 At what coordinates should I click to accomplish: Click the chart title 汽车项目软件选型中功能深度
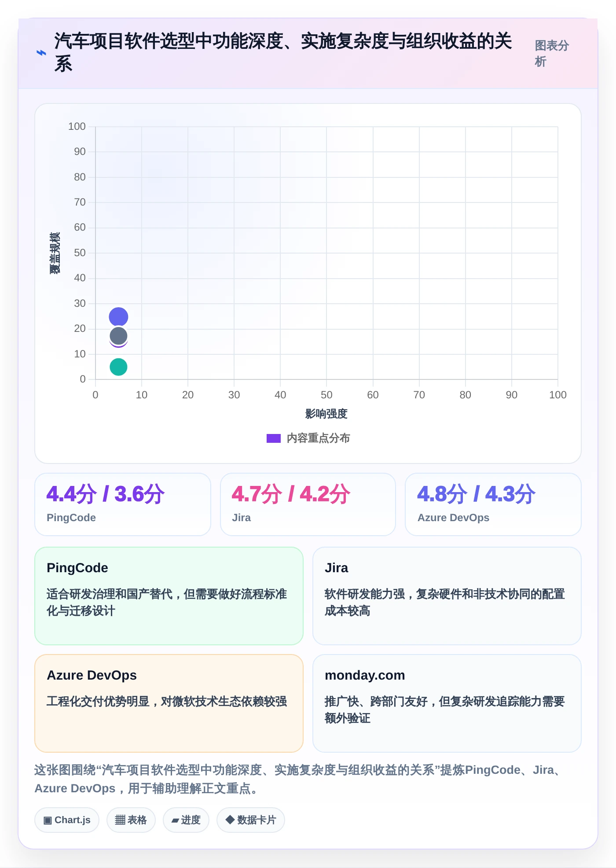coord(283,52)
